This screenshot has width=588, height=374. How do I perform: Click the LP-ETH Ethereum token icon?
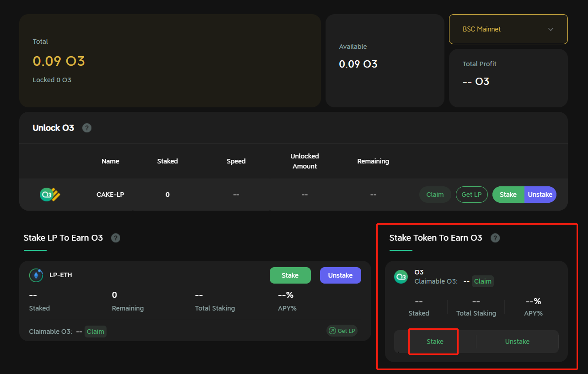click(x=36, y=275)
